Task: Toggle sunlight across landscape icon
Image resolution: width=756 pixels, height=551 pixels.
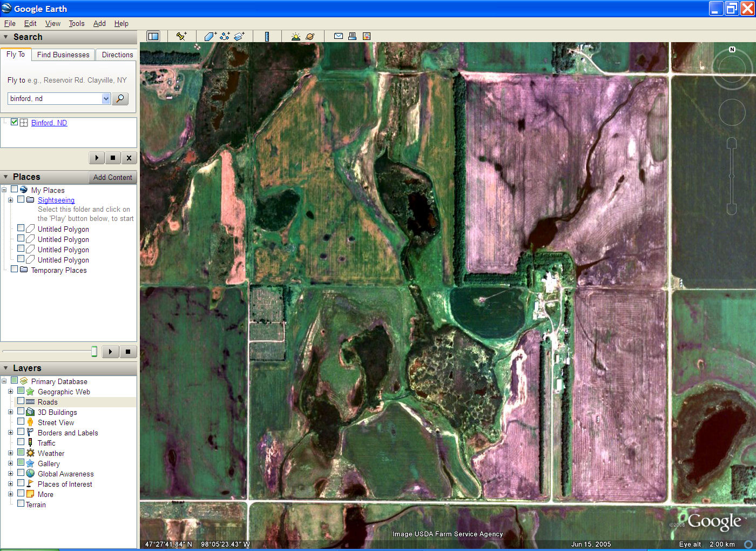Action: pyautogui.click(x=295, y=36)
